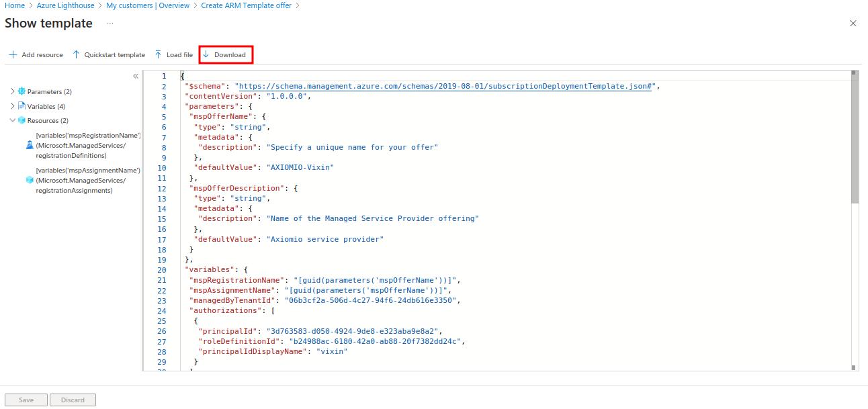Image resolution: width=868 pixels, height=409 pixels.
Task: Click the Resources cube icon in tree
Action: click(21, 121)
